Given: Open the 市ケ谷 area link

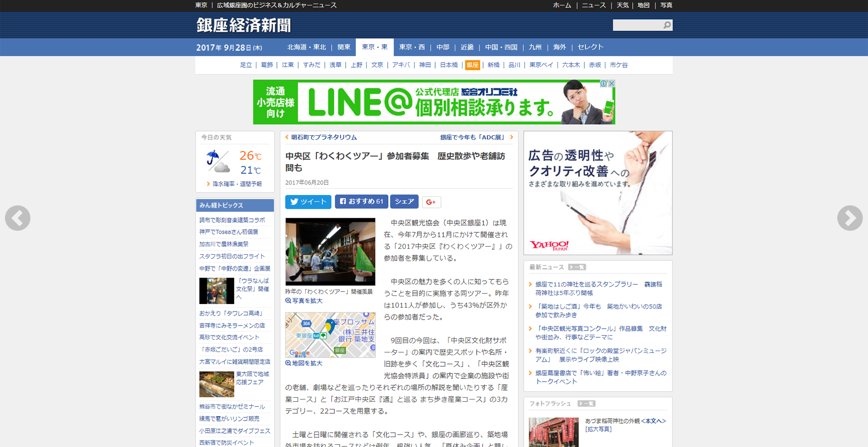Looking at the screenshot, I should pyautogui.click(x=619, y=65).
